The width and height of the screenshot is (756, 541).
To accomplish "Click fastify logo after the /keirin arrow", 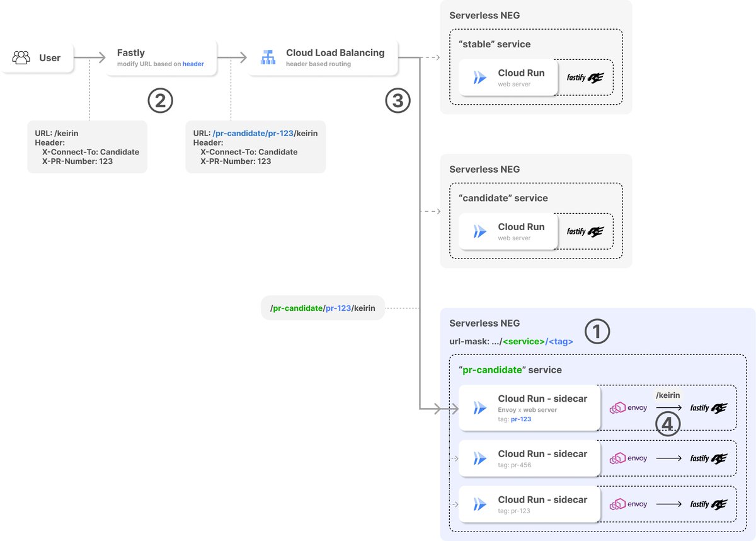I will coord(709,408).
